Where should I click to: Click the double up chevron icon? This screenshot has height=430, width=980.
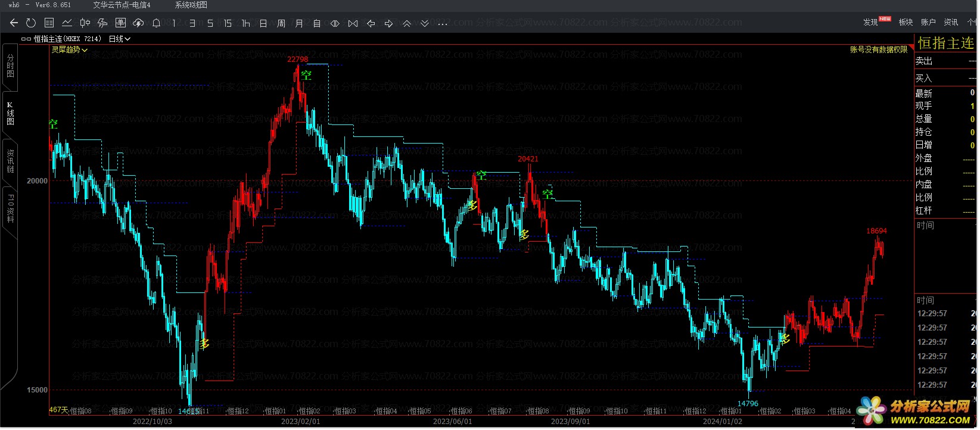point(407,23)
